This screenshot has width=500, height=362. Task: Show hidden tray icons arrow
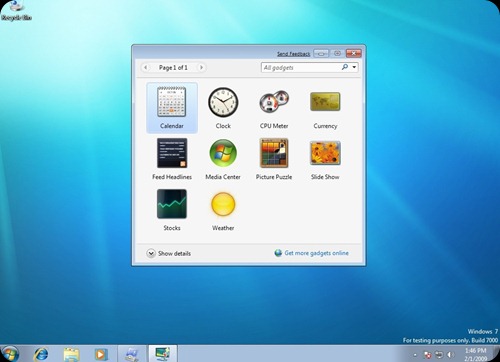pos(415,355)
